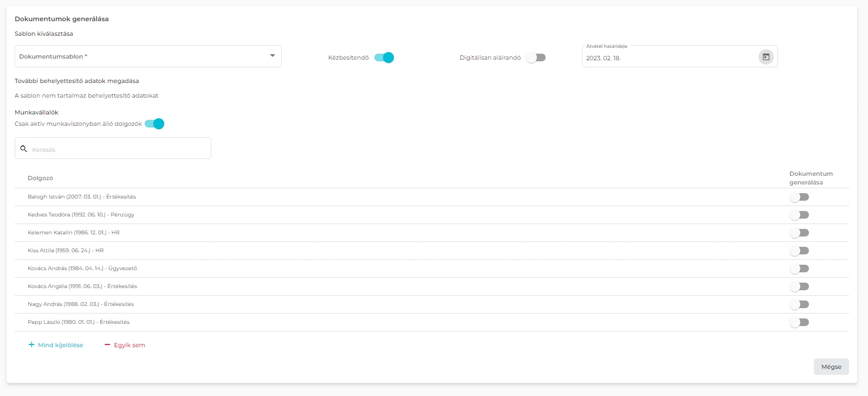Expand the Dokumentumsablon dropdown arrow

272,56
